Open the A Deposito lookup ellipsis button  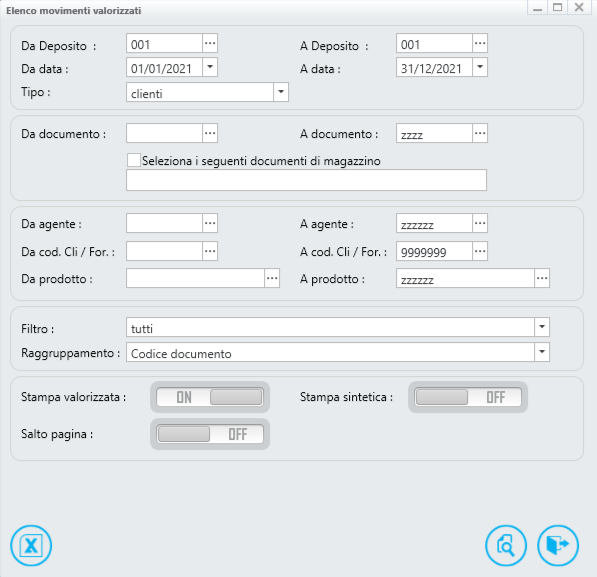point(480,43)
